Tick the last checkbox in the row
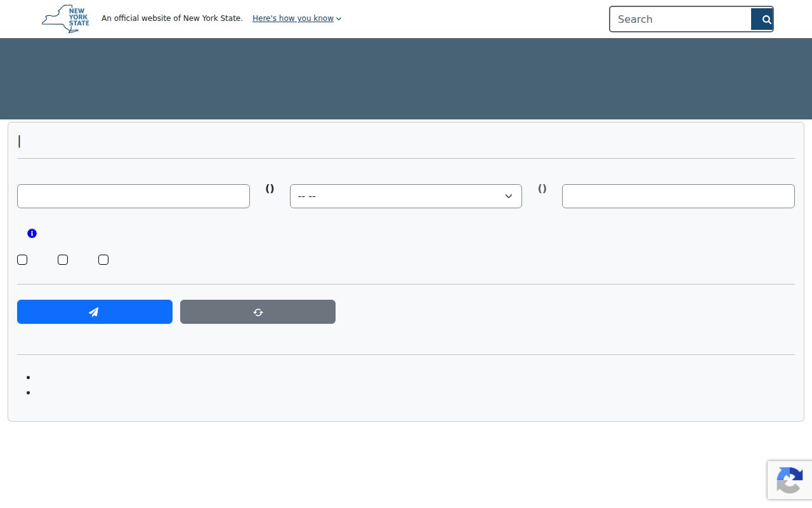The image size is (812, 508). 103,260
